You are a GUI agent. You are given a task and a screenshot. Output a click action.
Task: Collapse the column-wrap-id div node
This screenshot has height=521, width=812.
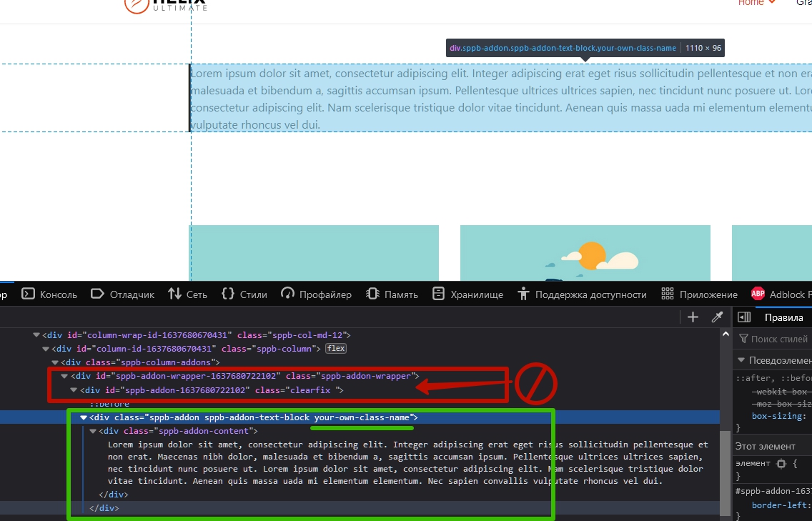coord(36,335)
